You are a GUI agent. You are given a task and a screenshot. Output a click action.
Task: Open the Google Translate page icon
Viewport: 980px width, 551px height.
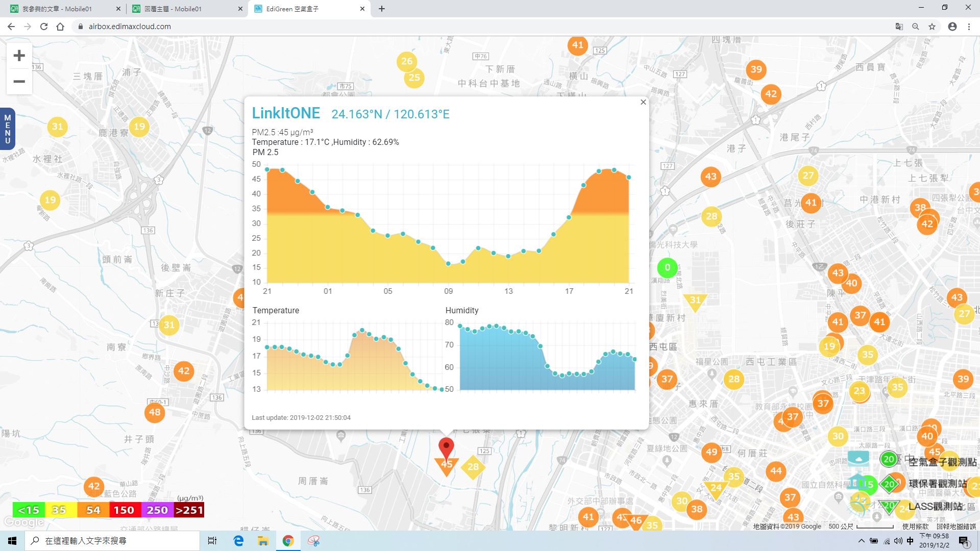click(x=899, y=27)
